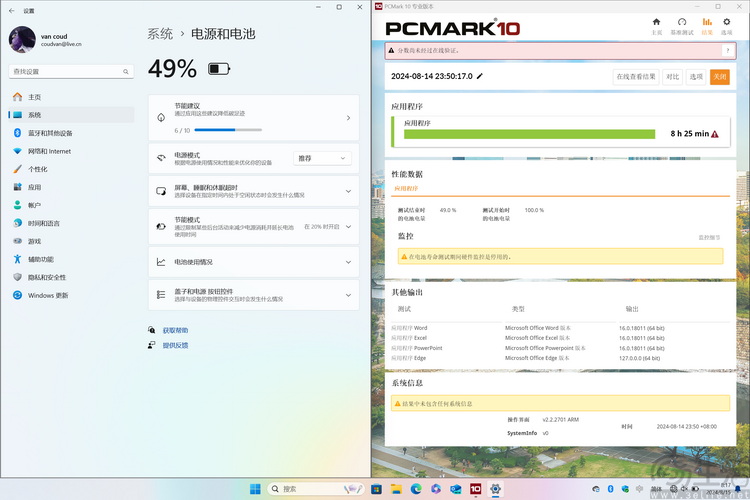Select 系统 in the Settings sidebar
750x500 pixels.
click(x=71, y=115)
